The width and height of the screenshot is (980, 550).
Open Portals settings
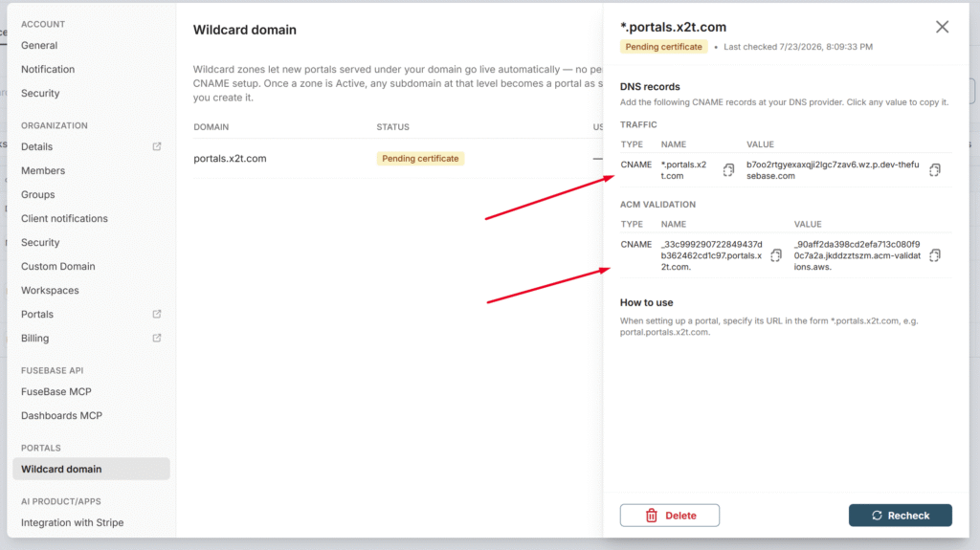[37, 314]
